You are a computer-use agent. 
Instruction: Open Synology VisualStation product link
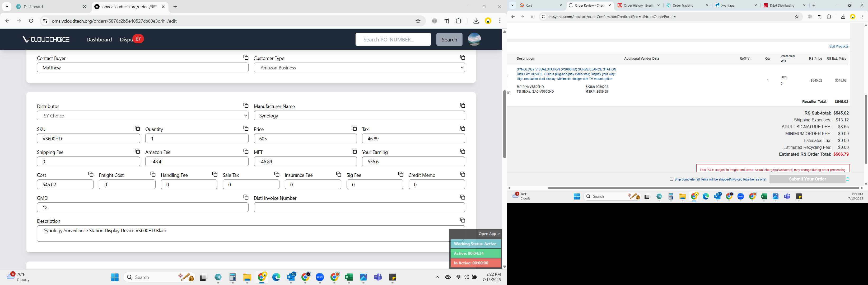point(566,74)
